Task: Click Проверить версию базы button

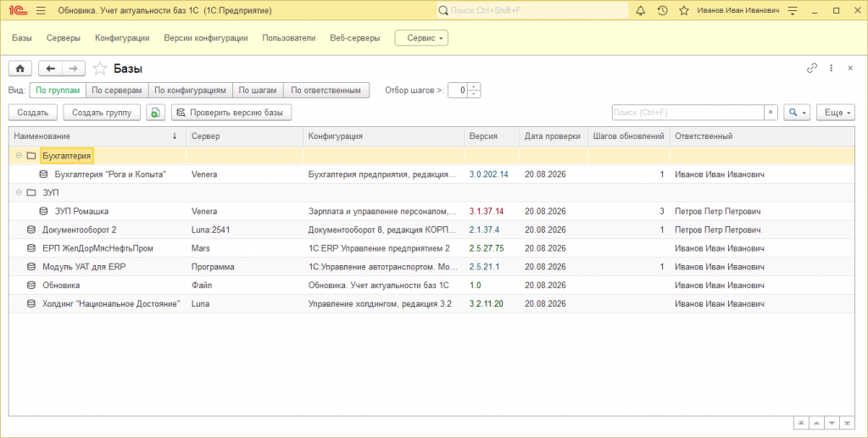Action: tap(231, 113)
